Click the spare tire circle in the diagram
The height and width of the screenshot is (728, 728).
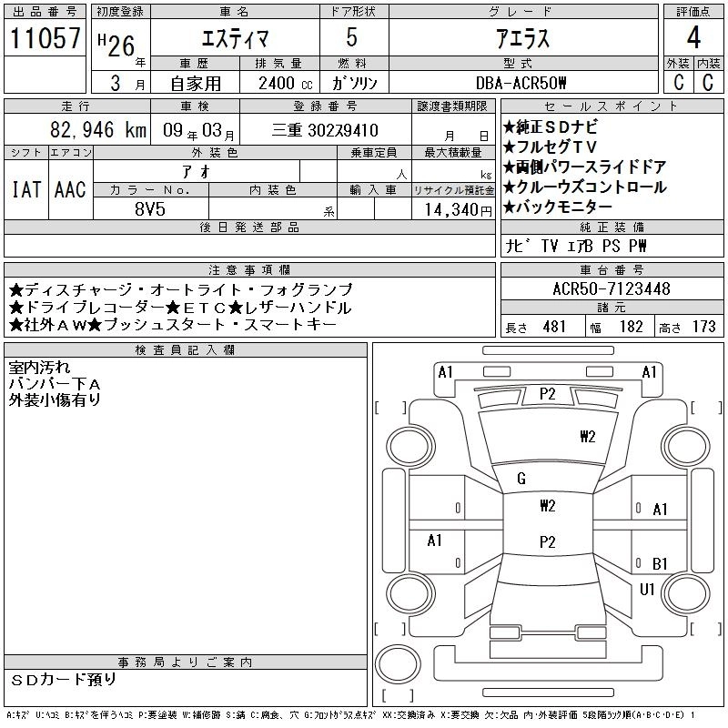pos(398,663)
